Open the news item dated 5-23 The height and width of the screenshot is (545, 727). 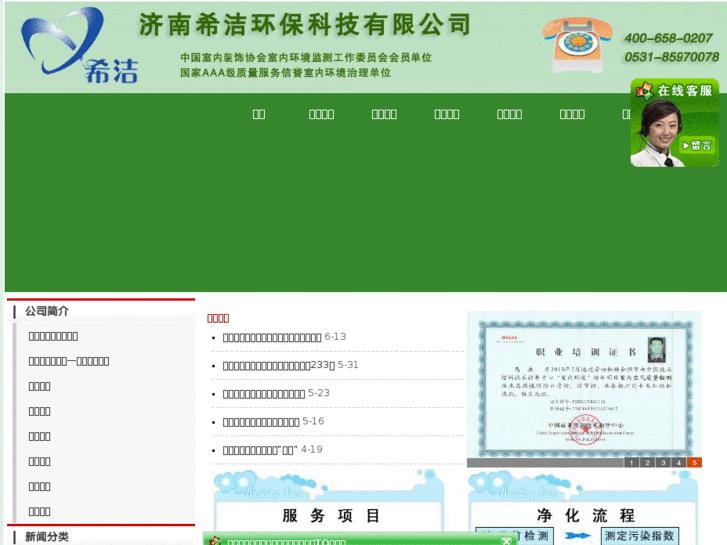[263, 394]
